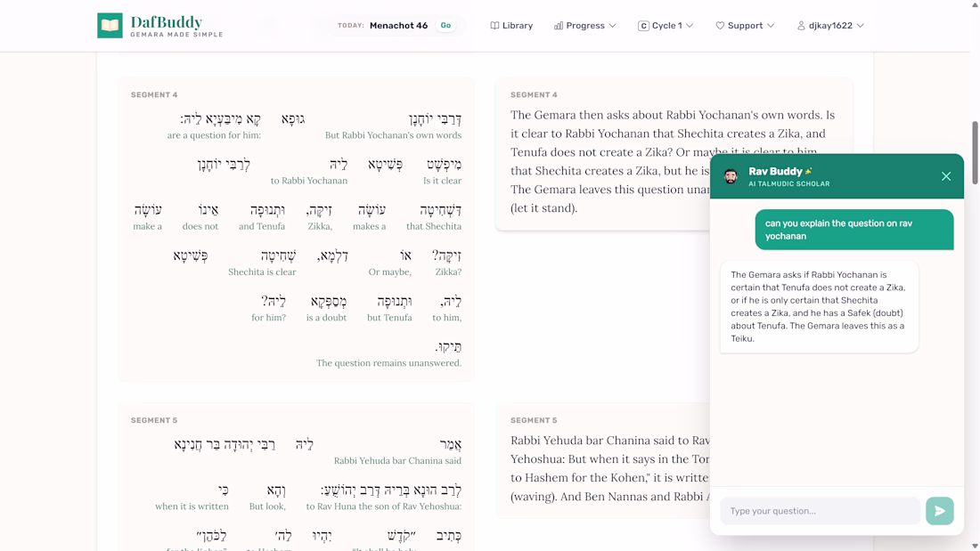Click the DafBuddy book logo icon
Screen dimensions: 980x551
point(110,26)
